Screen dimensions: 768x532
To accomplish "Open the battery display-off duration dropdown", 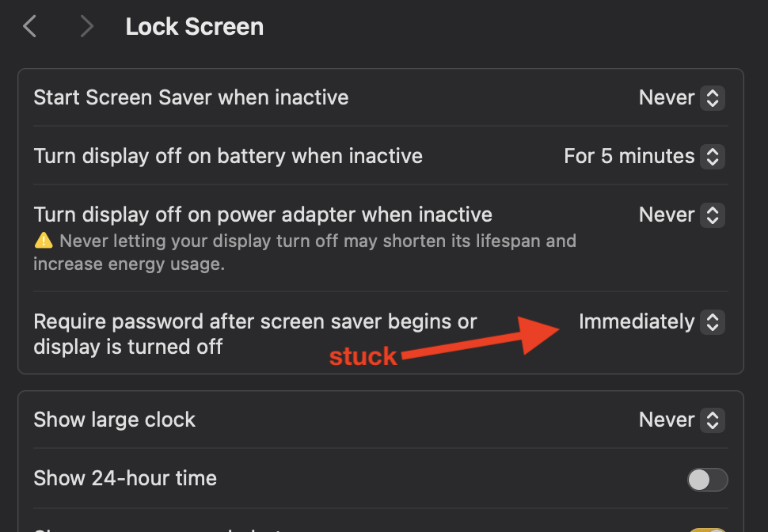I will point(641,156).
